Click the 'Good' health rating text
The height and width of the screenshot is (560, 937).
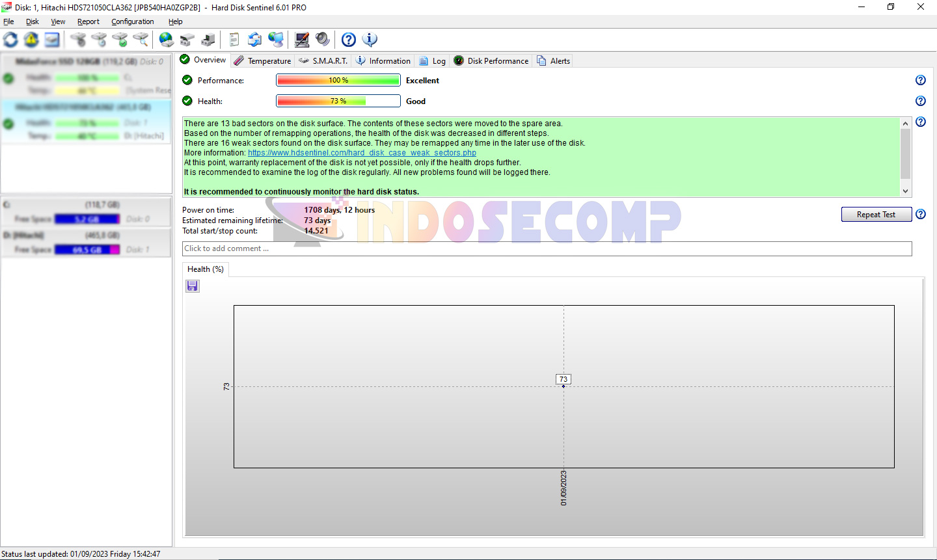click(416, 101)
